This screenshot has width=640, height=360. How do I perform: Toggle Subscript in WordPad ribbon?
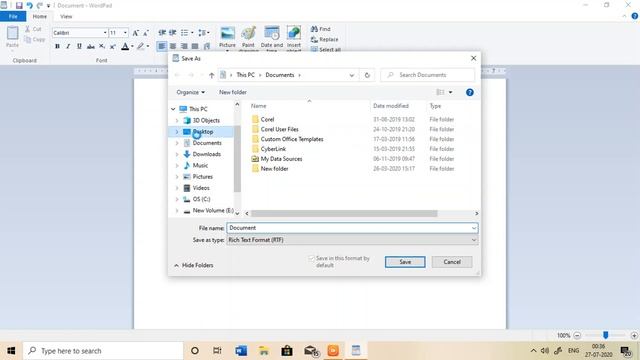[102, 46]
